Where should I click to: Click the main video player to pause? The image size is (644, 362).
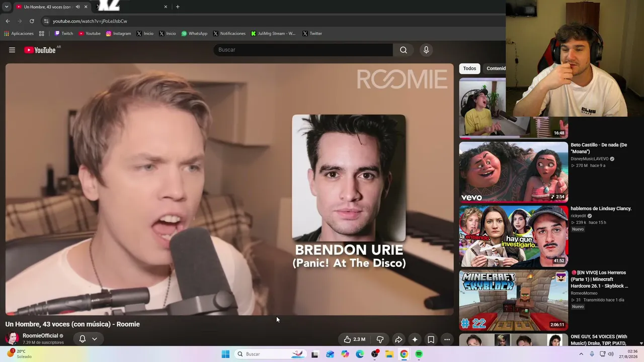[x=229, y=189]
